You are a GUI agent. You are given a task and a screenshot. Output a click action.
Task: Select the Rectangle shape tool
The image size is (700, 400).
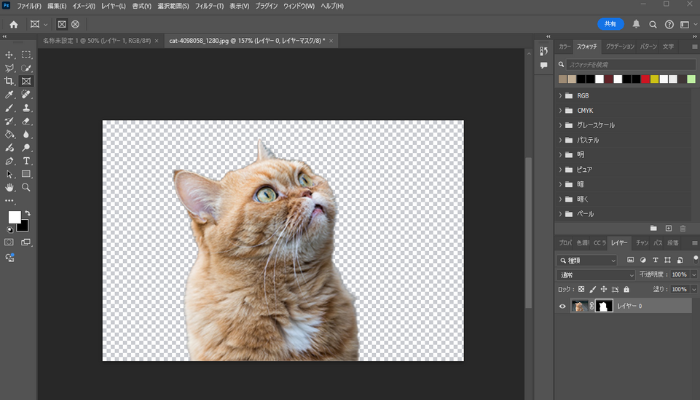(x=26, y=174)
